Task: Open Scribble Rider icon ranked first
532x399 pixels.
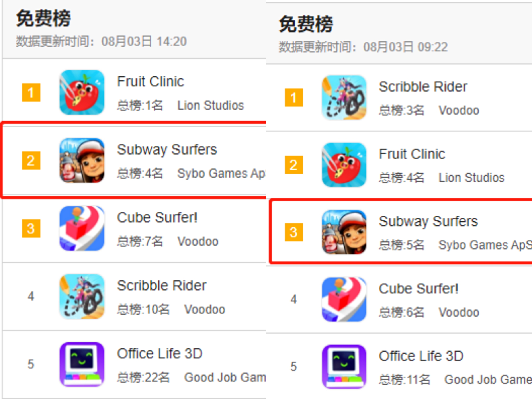Action: (x=344, y=97)
